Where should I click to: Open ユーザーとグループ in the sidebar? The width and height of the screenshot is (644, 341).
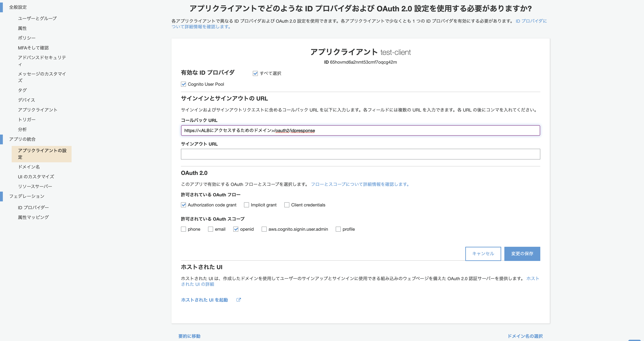(37, 18)
